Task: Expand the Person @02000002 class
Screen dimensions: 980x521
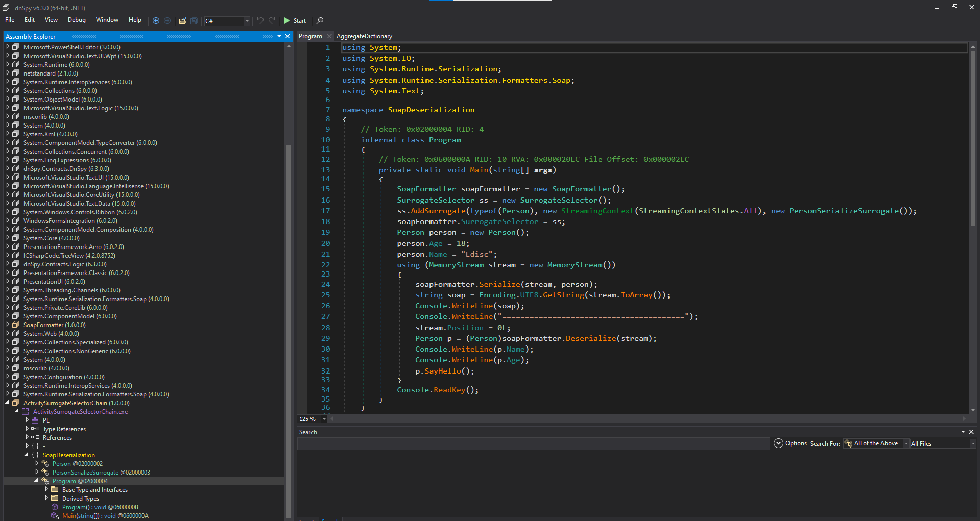Action: tap(37, 464)
